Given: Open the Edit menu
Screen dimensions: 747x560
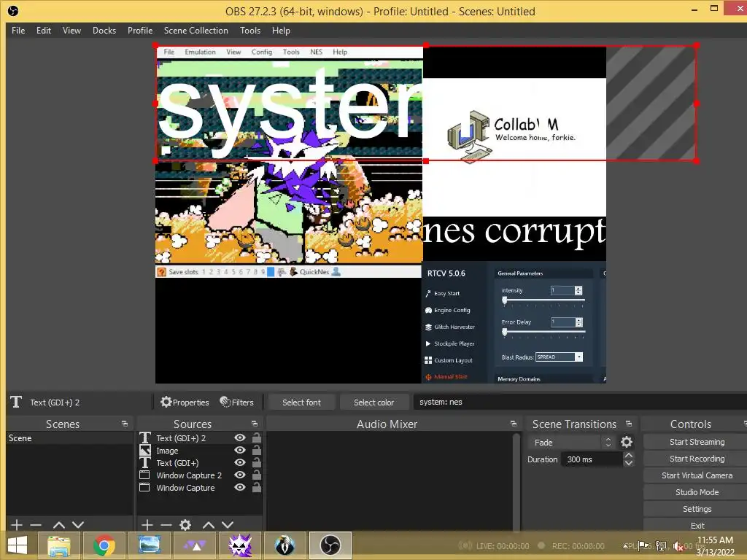Looking at the screenshot, I should point(43,31).
